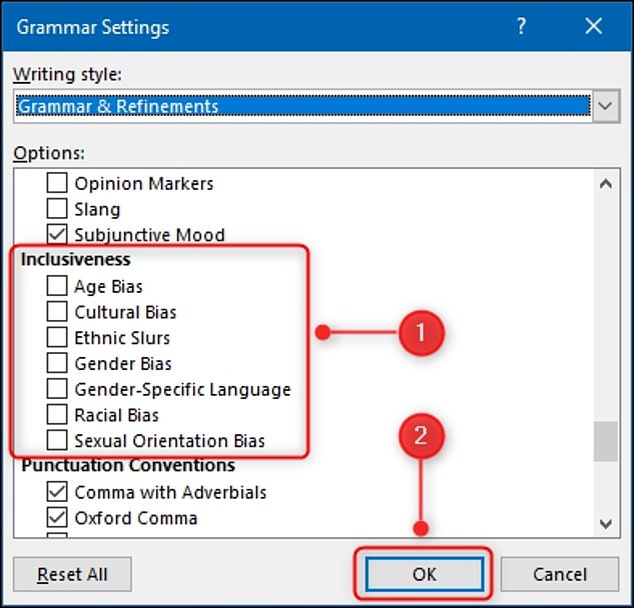Uncheck the Subjunctive Mood option
This screenshot has width=634, height=608.
58,236
